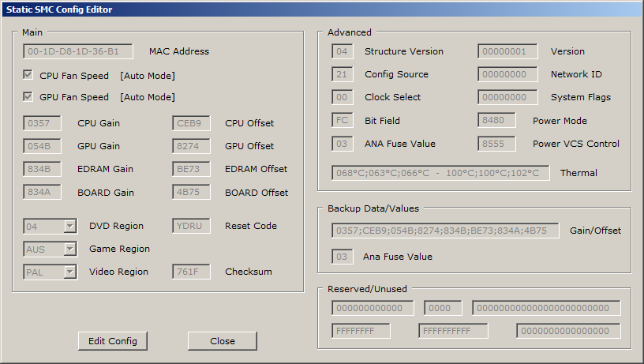Click the Advanced ANA Fuse Value field
The image size is (644, 364).
(x=343, y=144)
